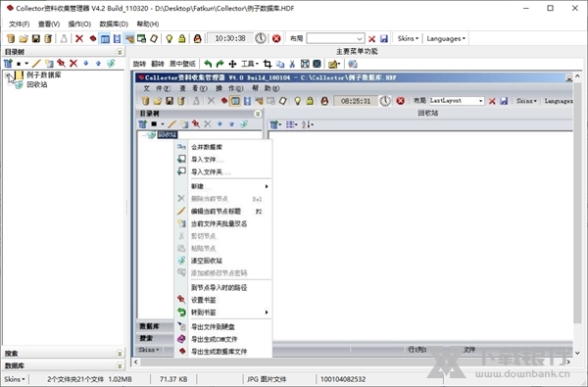
Task: Click the time display field 10:30:38
Action: [x=230, y=38]
